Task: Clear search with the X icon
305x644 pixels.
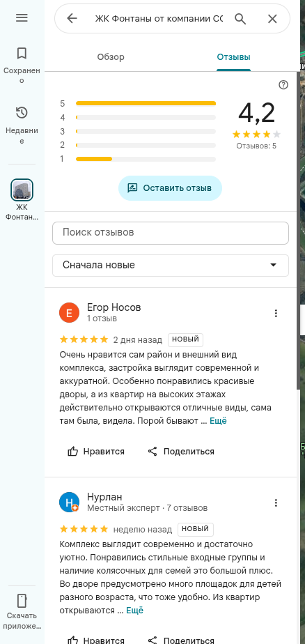Action: (272, 19)
